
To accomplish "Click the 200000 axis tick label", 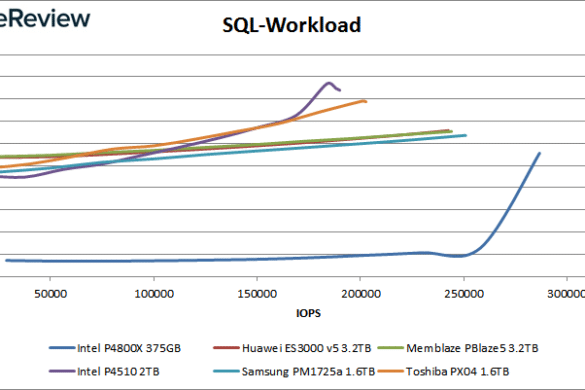I will [361, 294].
